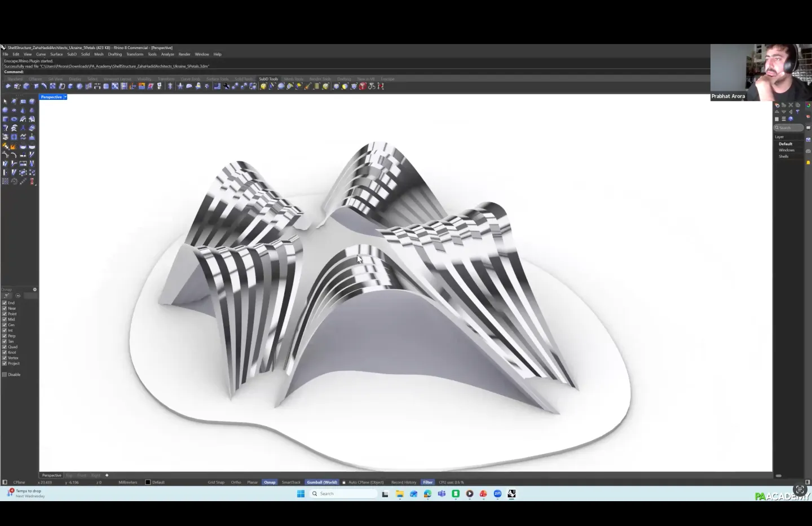Select the arrow pointer tool in left toolbar
This screenshot has height=526, width=812.
pyautogui.click(x=5, y=102)
